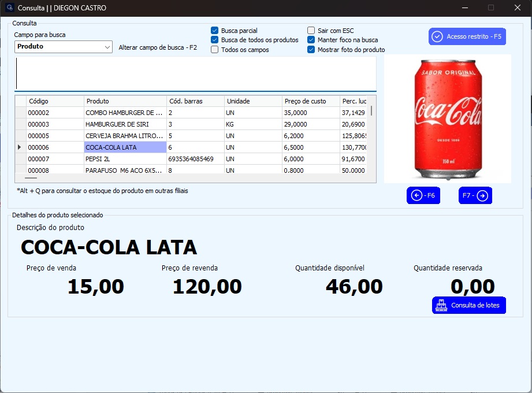
Task: Click the row indicator arrow beside 000006
Action: [20, 147]
